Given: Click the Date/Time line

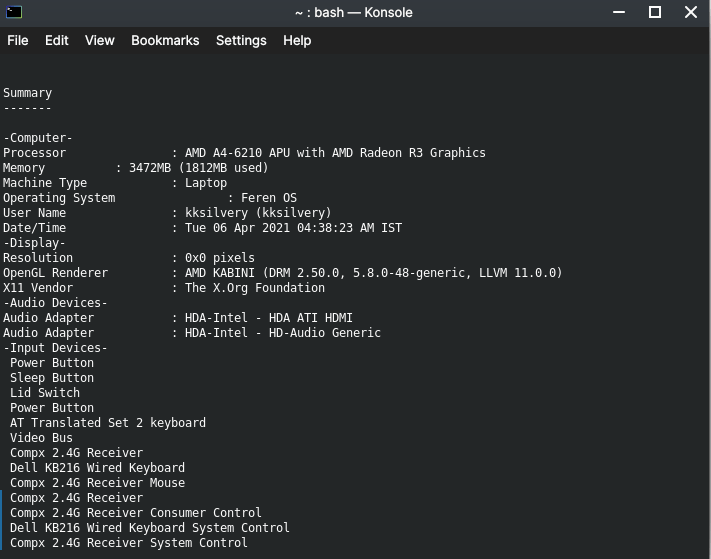Looking at the screenshot, I should pos(203,228).
